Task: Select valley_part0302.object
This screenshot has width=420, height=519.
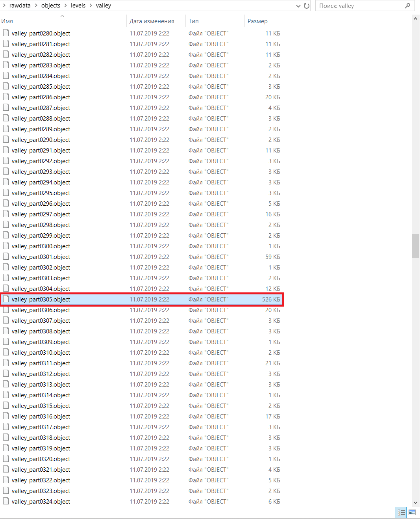Action: (41, 267)
